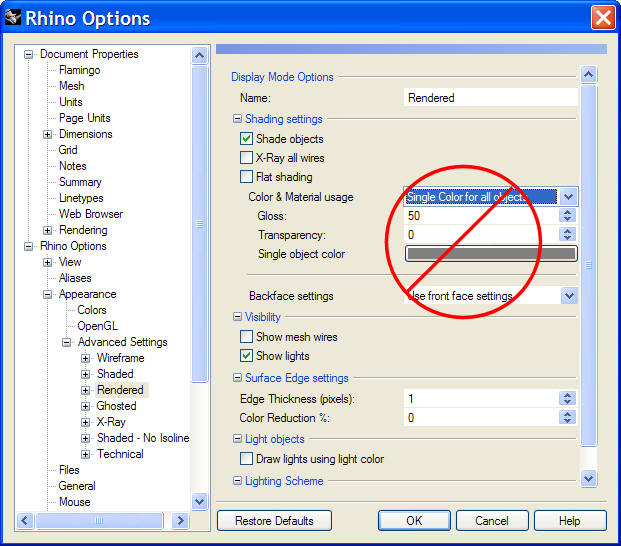
Task: Collapse the Display Mode Options chevron
Action: coord(588,74)
